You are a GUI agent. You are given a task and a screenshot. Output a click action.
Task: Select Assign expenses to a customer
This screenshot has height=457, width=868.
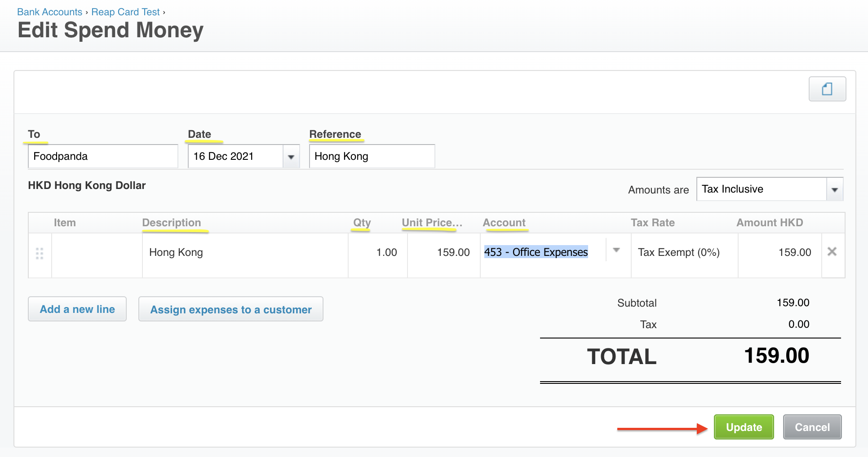[230, 309]
